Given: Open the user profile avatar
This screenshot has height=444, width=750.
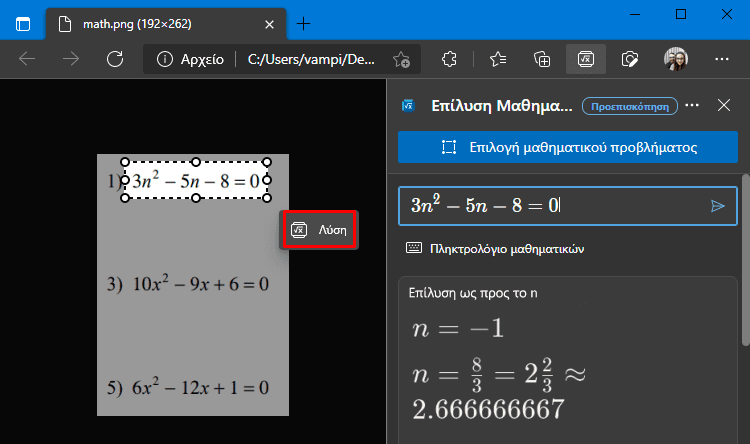Looking at the screenshot, I should pos(676,59).
